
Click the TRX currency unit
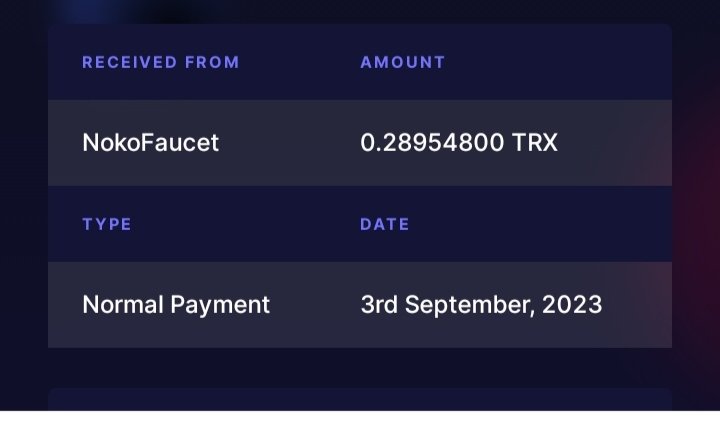tap(534, 142)
